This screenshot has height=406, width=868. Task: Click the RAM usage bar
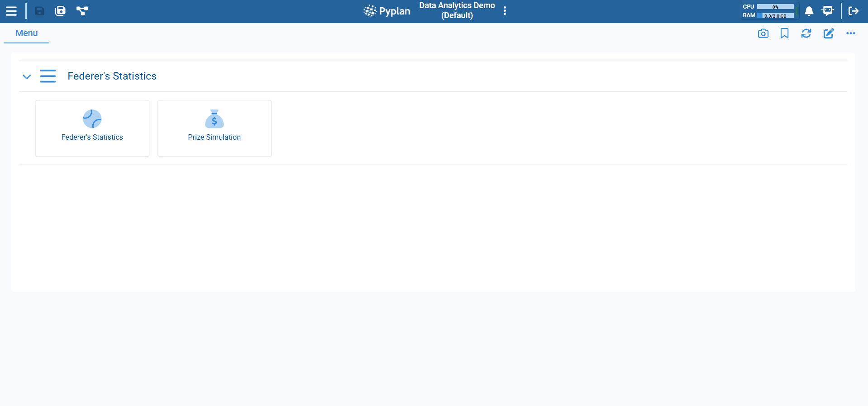click(x=775, y=16)
